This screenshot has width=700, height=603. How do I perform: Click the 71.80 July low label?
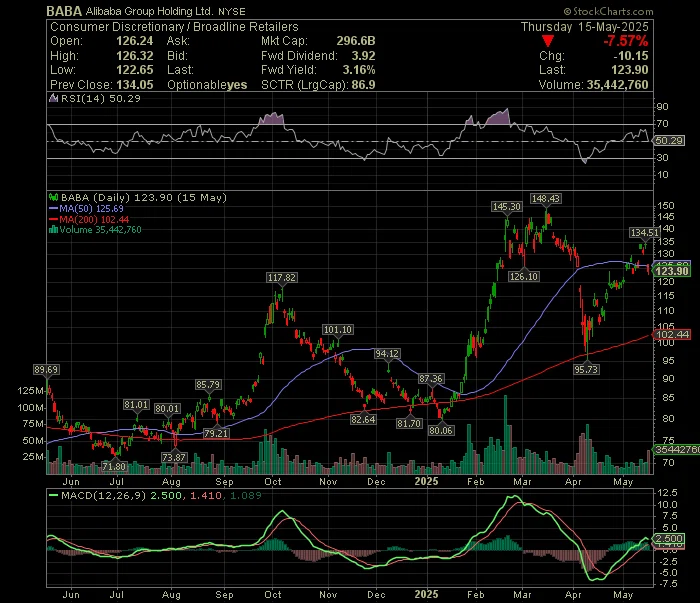point(114,467)
